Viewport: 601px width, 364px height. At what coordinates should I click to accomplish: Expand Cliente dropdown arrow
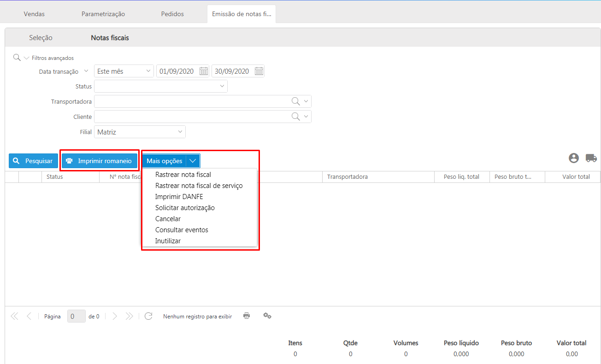click(x=306, y=117)
